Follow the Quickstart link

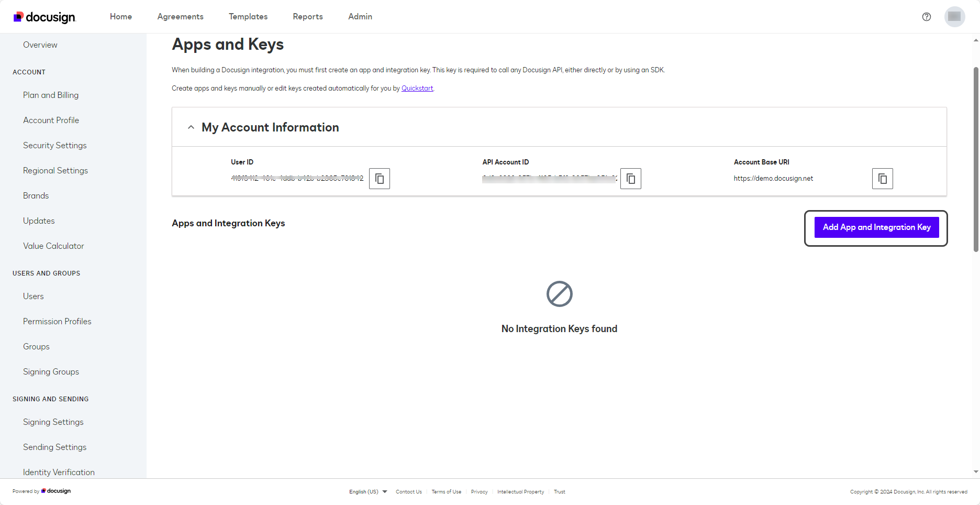417,89
